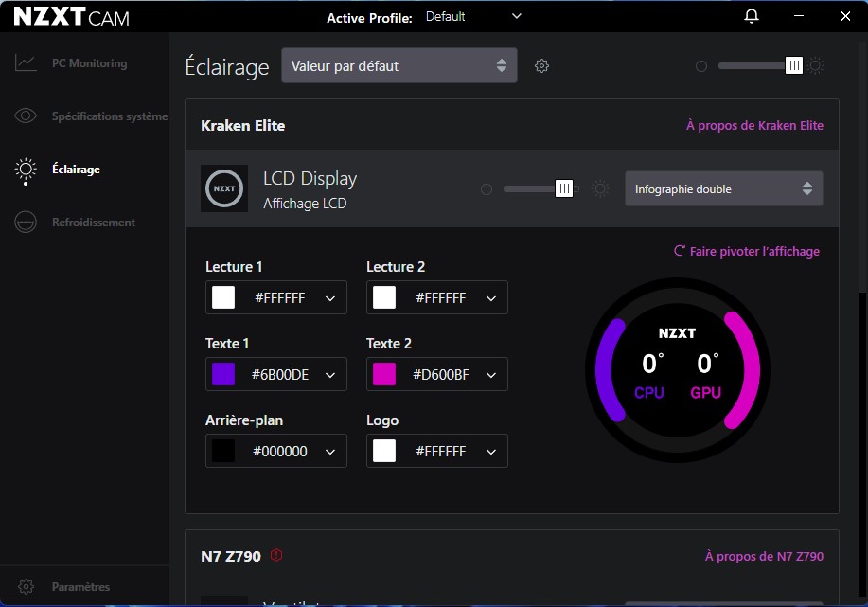Go to the PC Monitoring tab
Viewport: 868px width, 607px height.
[89, 63]
